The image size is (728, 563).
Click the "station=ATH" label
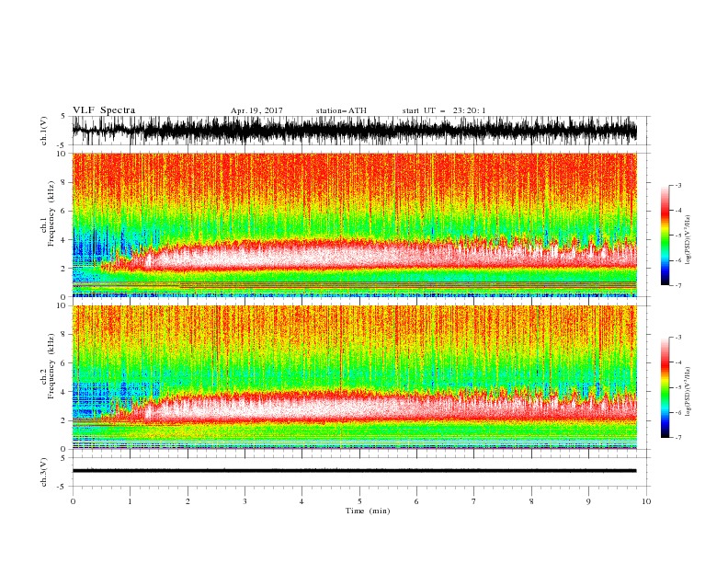pyautogui.click(x=341, y=110)
